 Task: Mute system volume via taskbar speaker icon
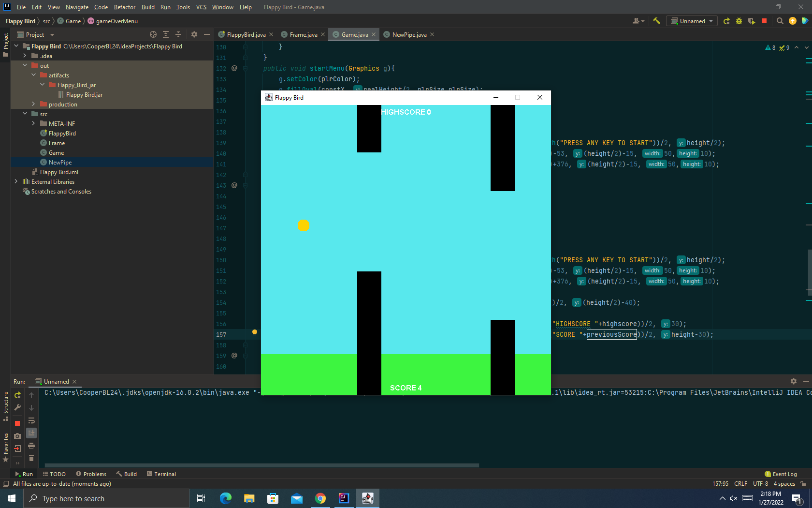point(733,498)
